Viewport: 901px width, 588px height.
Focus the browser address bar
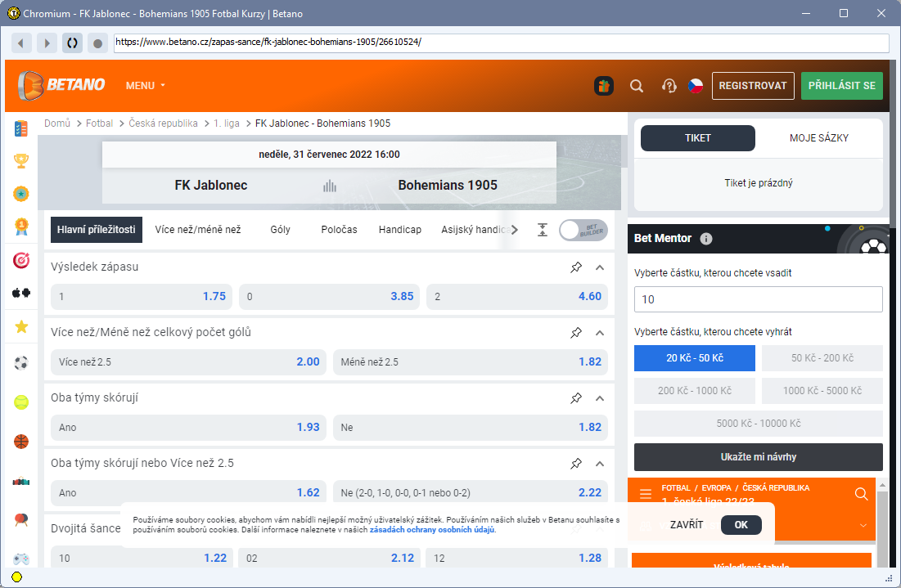coord(501,43)
